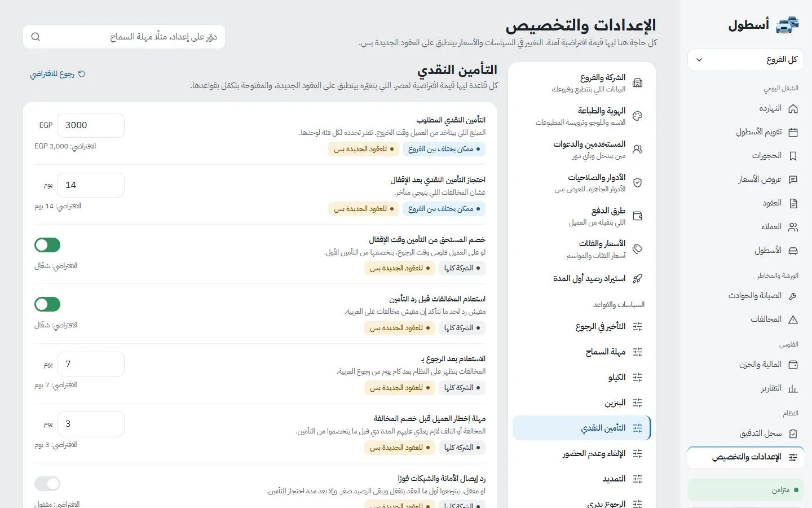The width and height of the screenshot is (812, 508).
Task: Click the rocket icon for استيراد رصيد أول المدة
Action: [638, 278]
